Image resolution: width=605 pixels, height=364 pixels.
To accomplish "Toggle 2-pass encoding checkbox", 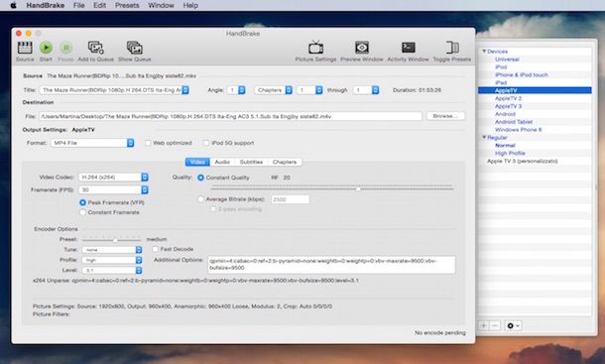I will pyautogui.click(x=213, y=209).
